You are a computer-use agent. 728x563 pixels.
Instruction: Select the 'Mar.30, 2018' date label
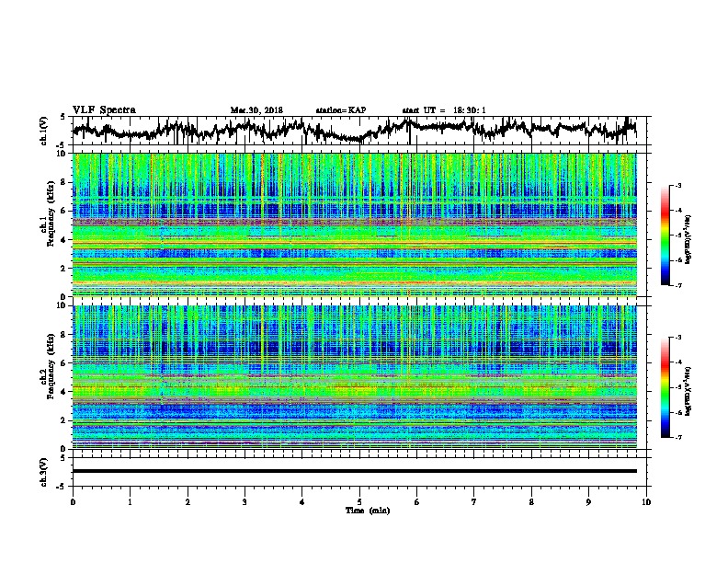point(256,110)
